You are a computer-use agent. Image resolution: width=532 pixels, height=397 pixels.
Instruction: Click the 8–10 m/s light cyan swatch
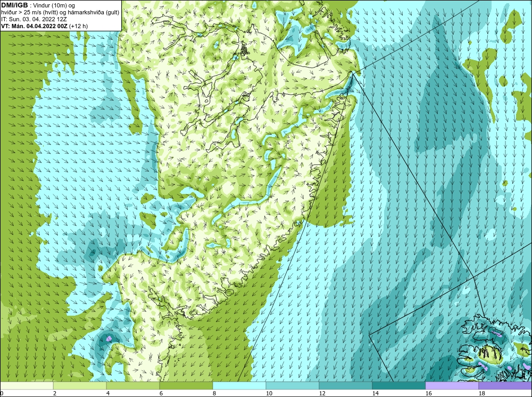tap(239, 386)
